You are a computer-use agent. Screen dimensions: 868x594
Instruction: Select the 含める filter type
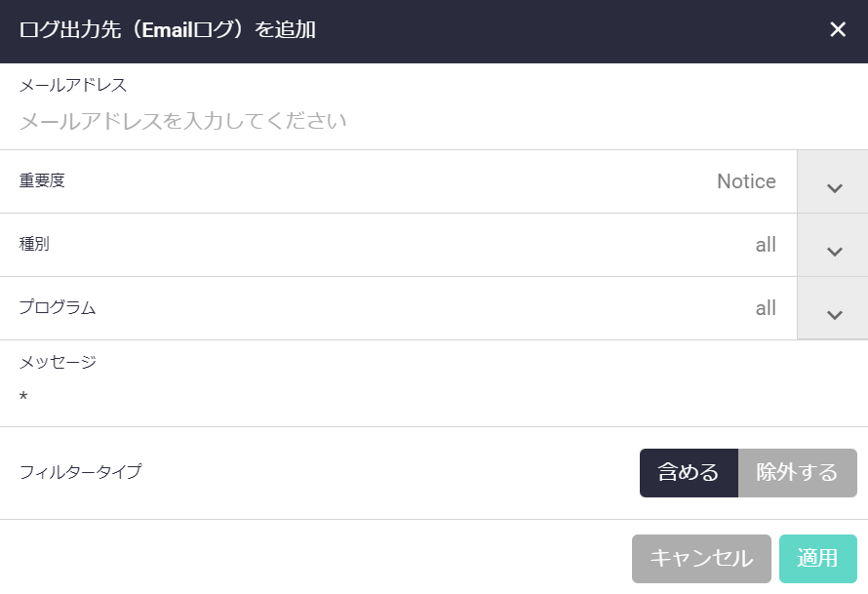click(x=689, y=473)
